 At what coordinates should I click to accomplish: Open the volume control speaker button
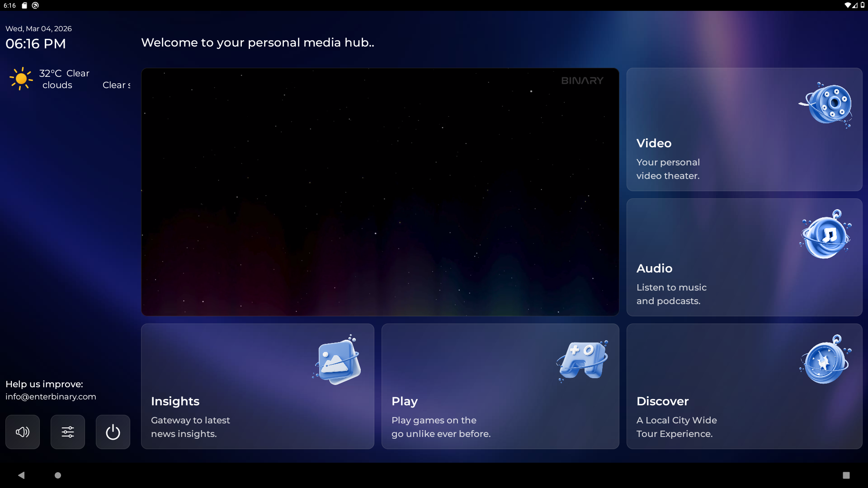[23, 432]
